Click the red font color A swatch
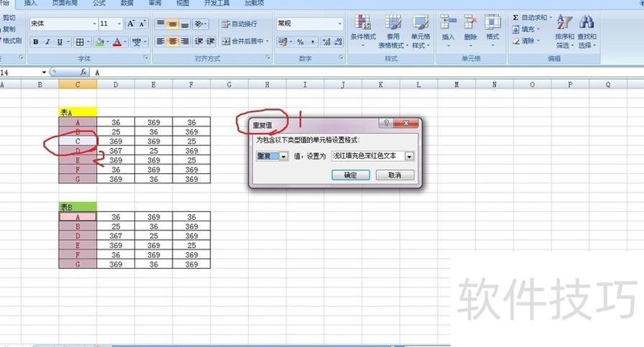The height and width of the screenshot is (347, 644). (117, 42)
